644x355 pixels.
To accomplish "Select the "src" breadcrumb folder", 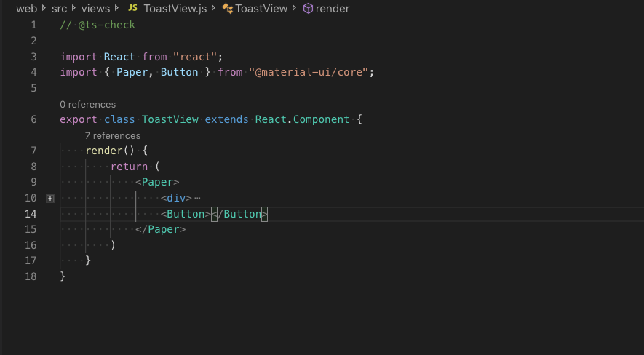I will pos(59,9).
